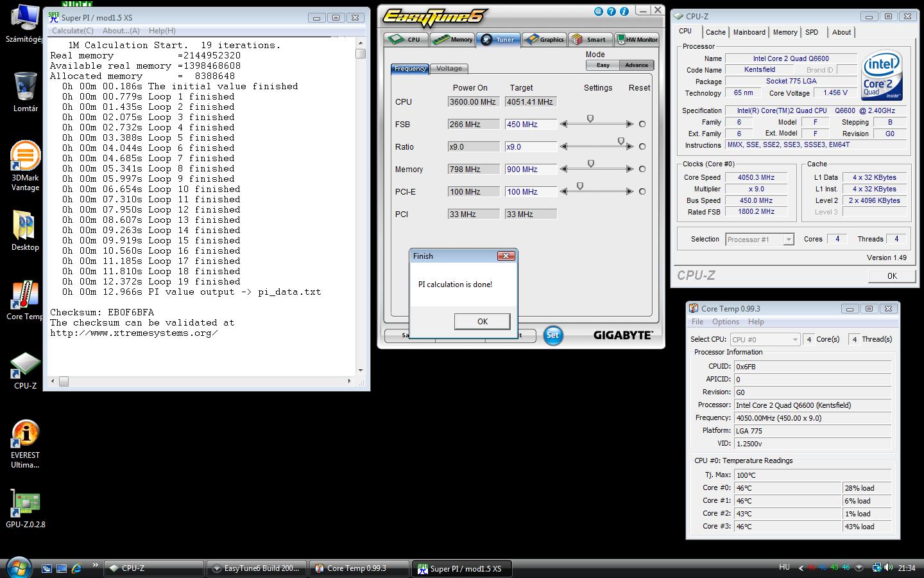Viewport: 924px width, 578px height.
Task: Click the HU language indicator in taskbar
Action: pyautogui.click(x=784, y=568)
